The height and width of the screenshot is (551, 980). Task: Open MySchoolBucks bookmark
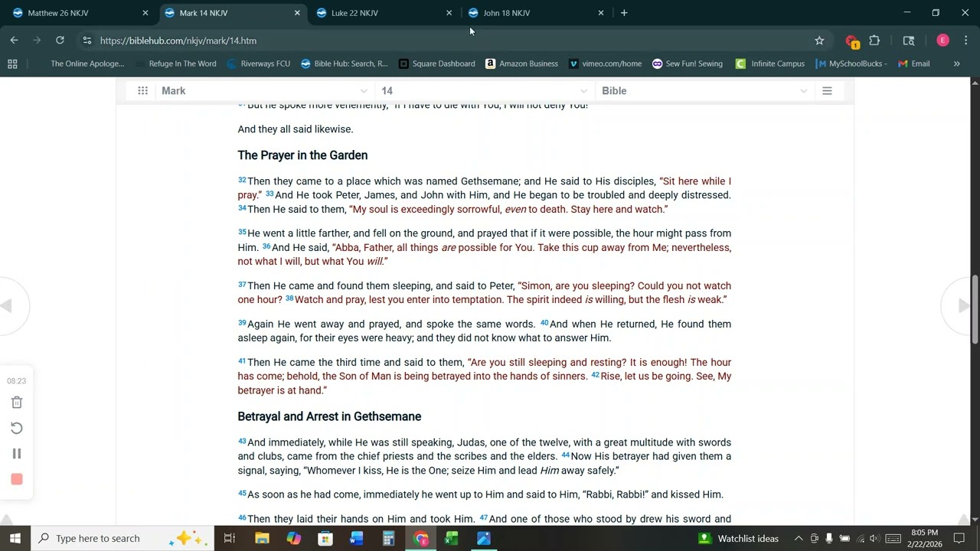tap(851, 64)
